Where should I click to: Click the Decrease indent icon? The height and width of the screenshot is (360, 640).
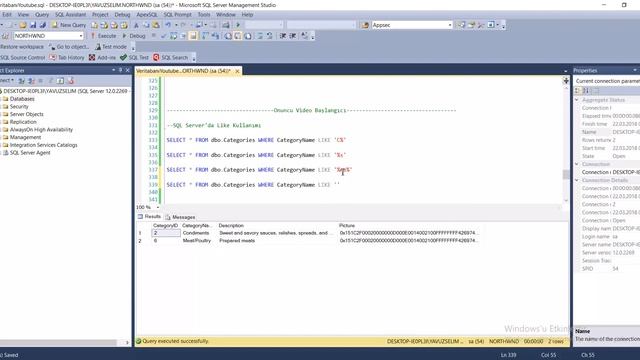[x=282, y=36]
